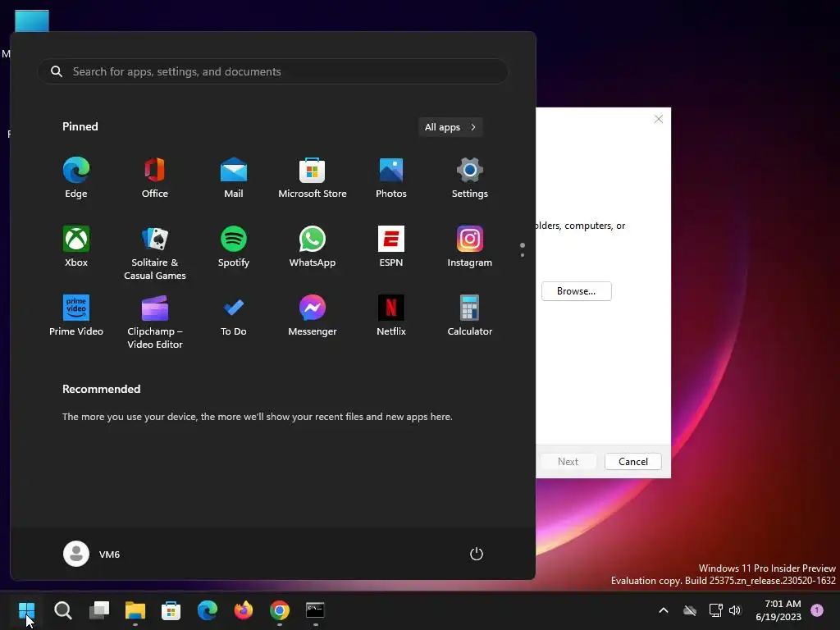
Task: Open Instagram
Action: click(470, 247)
